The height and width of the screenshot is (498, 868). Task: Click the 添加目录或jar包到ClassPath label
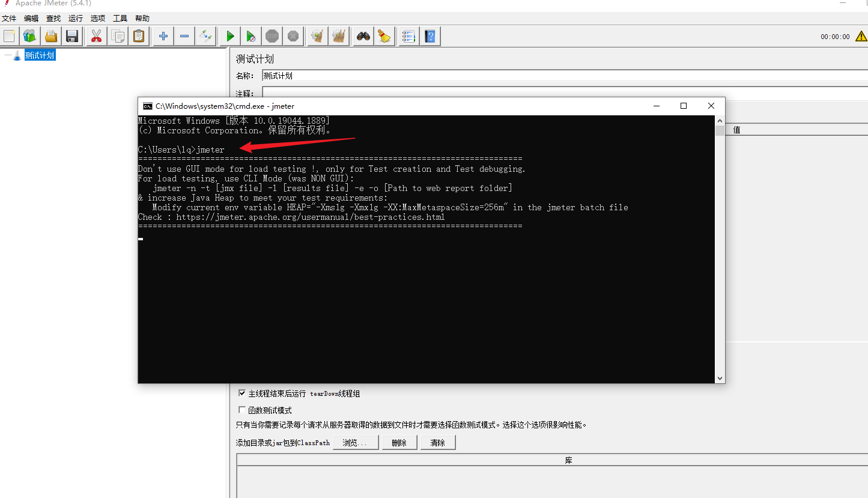283,443
